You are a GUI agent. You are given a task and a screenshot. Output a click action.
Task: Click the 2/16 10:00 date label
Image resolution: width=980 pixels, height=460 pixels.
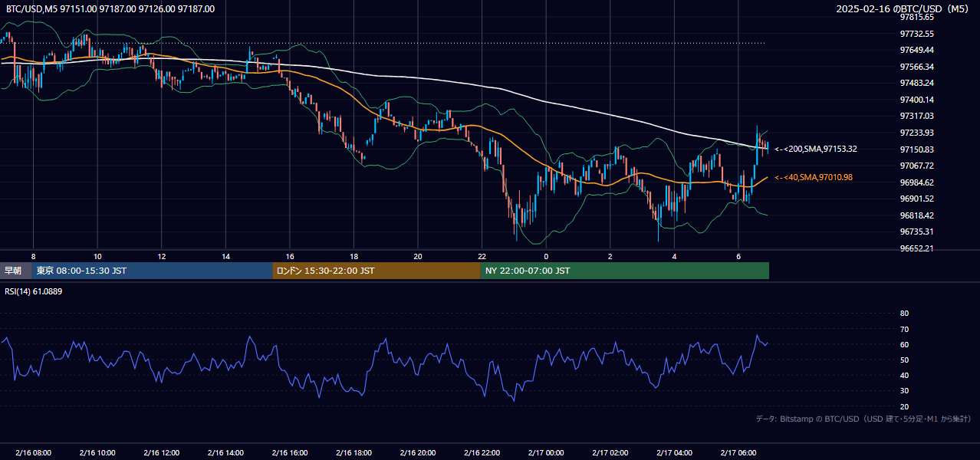pos(97,453)
